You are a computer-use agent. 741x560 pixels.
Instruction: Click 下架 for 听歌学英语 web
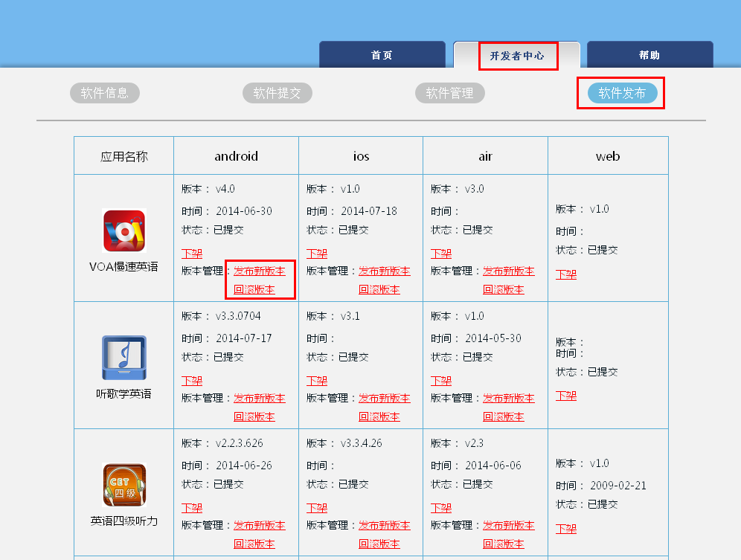565,396
